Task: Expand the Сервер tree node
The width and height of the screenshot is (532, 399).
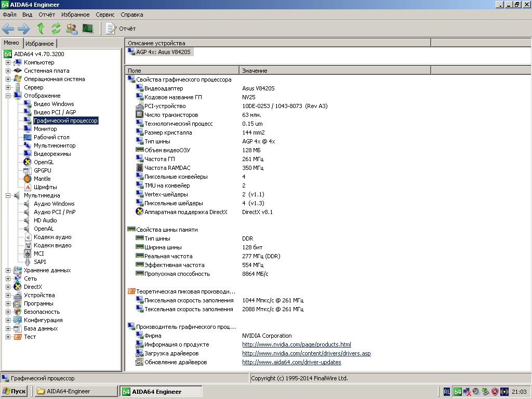Action: click(x=8, y=87)
